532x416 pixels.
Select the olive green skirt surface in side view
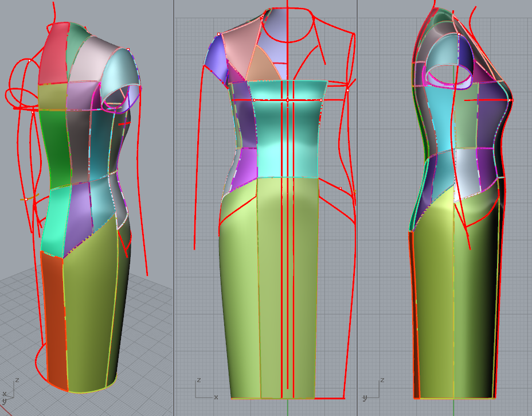[x=453, y=298]
